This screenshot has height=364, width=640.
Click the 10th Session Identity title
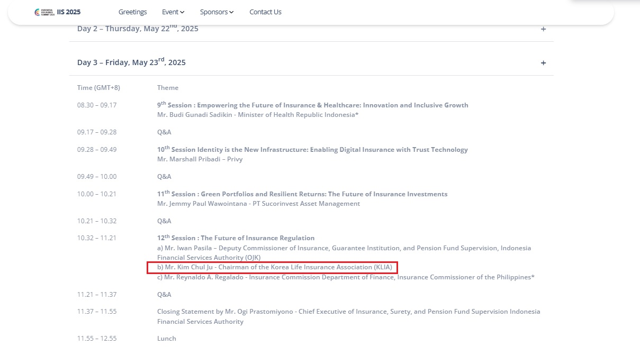[x=312, y=150]
